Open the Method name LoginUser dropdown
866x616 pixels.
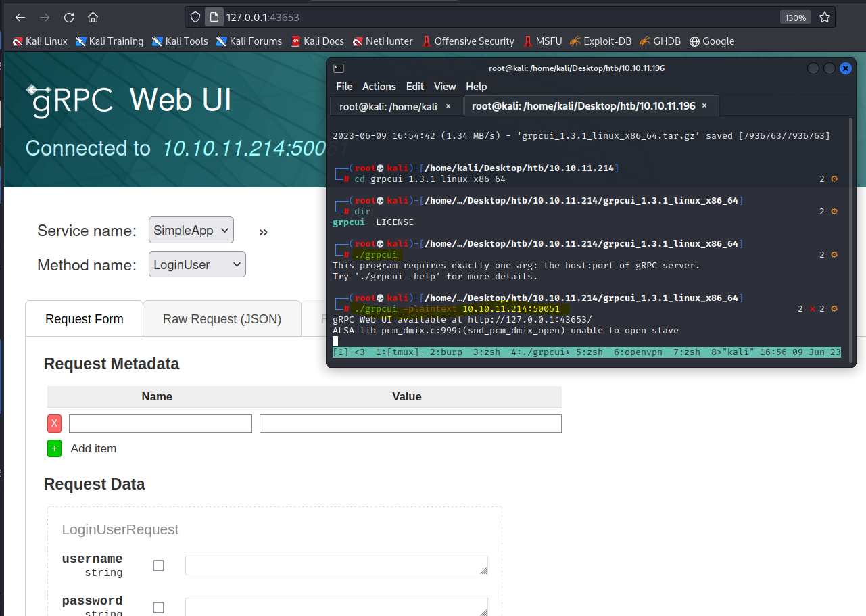197,264
